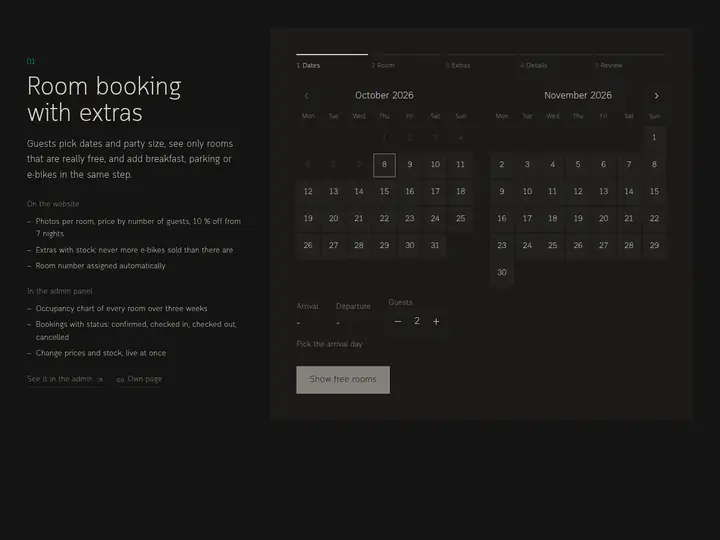Click Show free rooms button
This screenshot has width=720, height=540.
coord(343,380)
